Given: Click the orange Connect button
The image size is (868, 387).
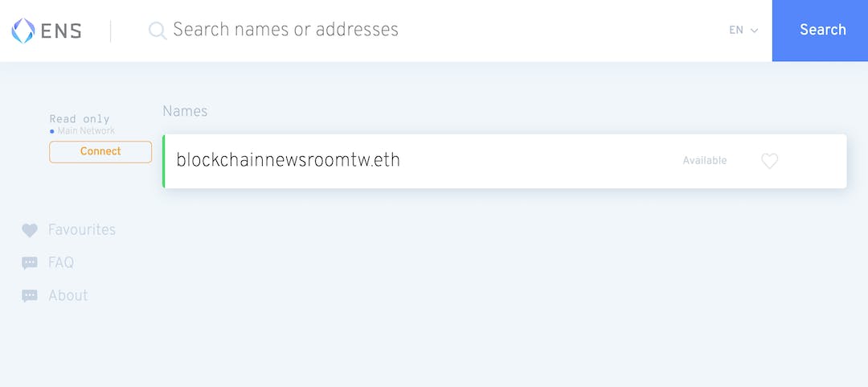Looking at the screenshot, I should [x=100, y=151].
